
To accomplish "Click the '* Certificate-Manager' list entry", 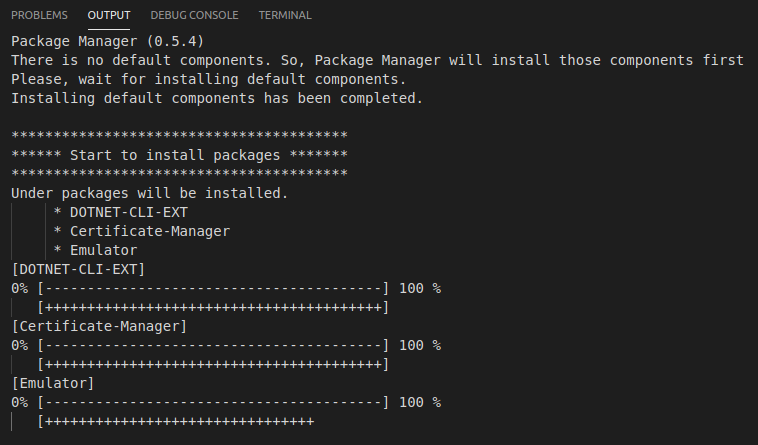I will [x=142, y=231].
